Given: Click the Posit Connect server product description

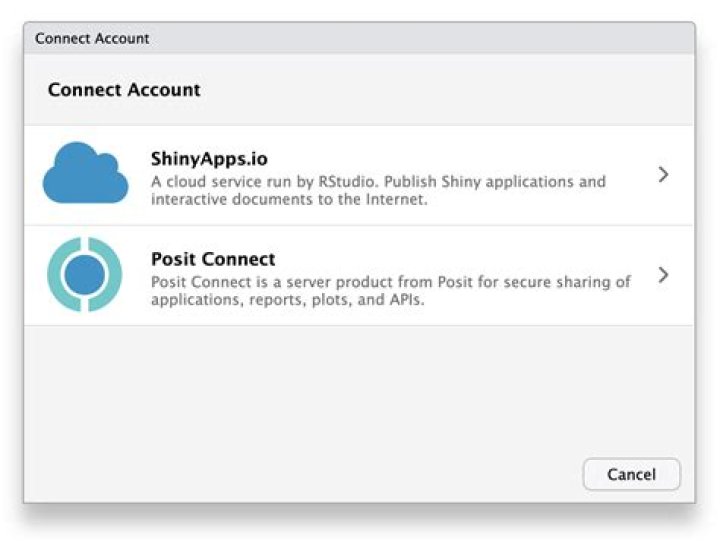Looking at the screenshot, I should tap(390, 290).
